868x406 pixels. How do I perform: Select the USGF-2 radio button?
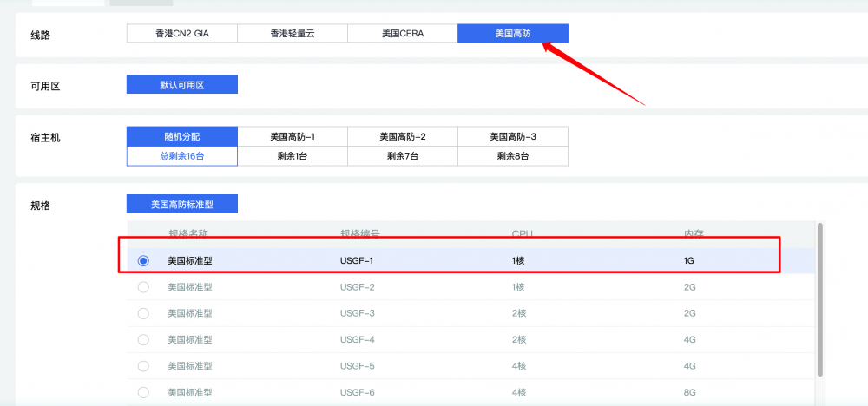coord(143,287)
